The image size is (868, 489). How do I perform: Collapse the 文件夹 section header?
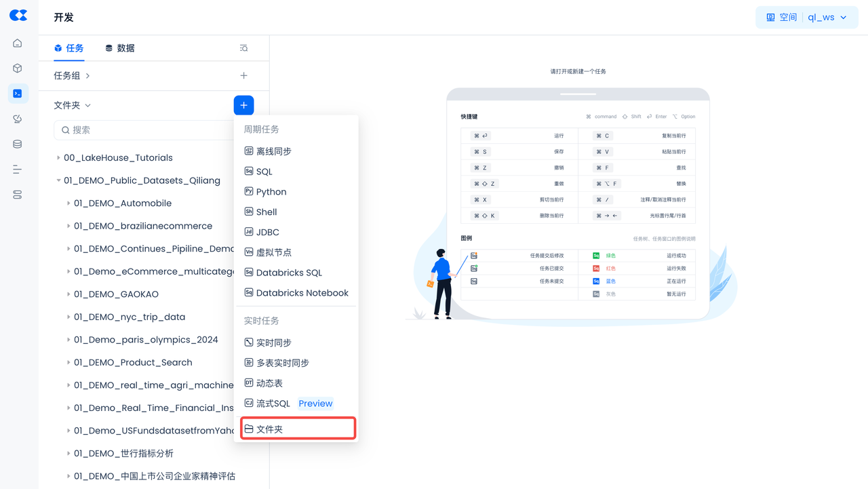pyautogui.click(x=72, y=105)
